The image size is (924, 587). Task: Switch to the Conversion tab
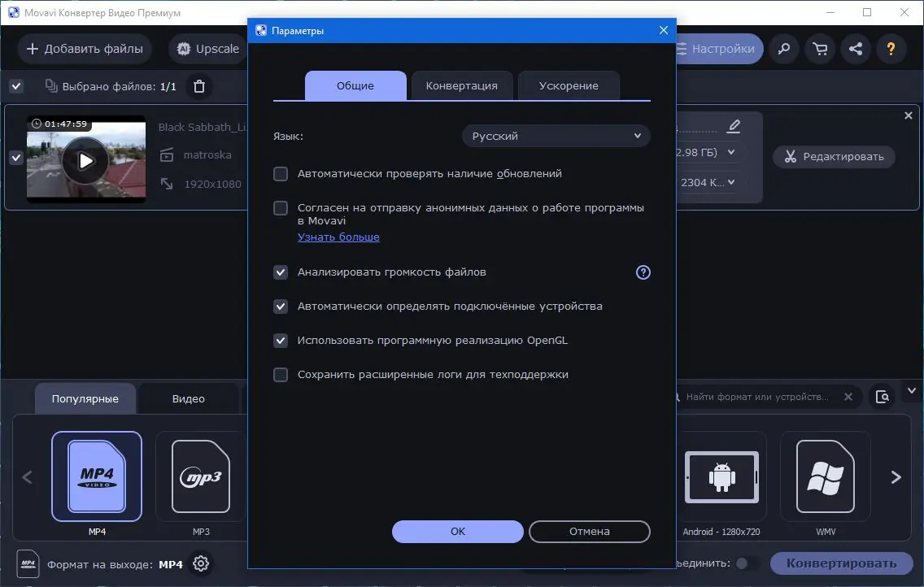(x=462, y=86)
